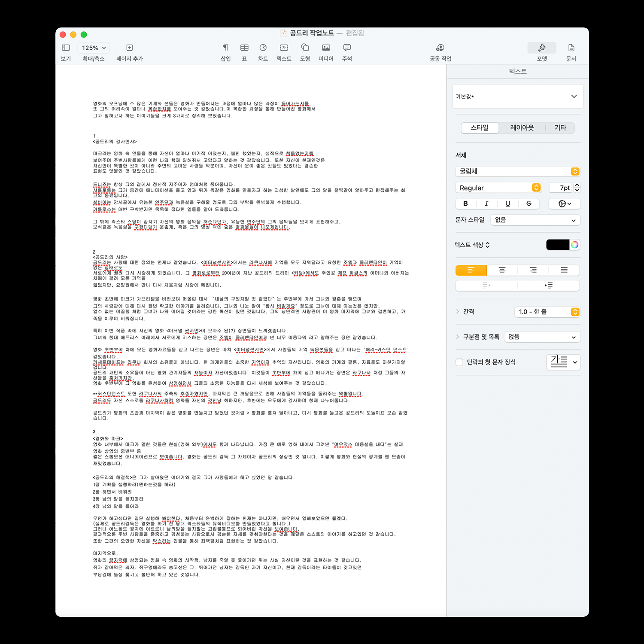Viewport: 644px width, 644px height.
Task: Open the 미디어 (Media) icon menu
Action: tap(326, 48)
